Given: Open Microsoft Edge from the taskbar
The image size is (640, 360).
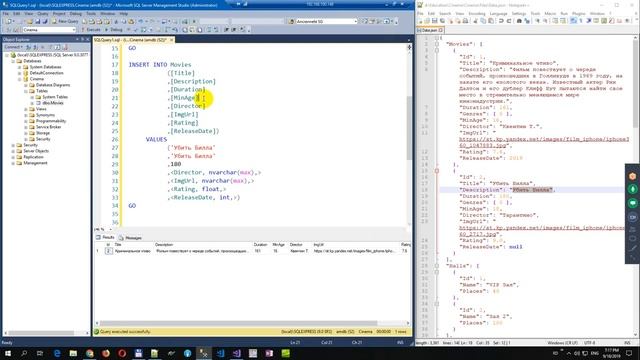Looking at the screenshot, I should point(57,353).
